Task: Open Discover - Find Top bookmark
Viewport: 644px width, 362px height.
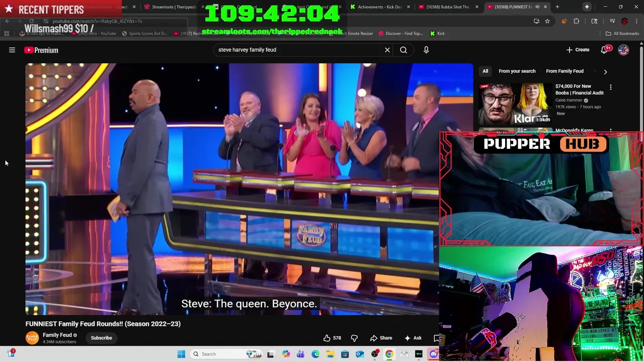Action: coord(400,34)
